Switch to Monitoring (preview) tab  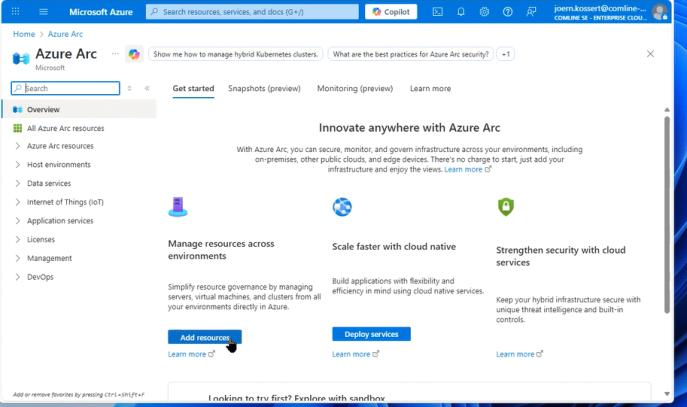355,88
